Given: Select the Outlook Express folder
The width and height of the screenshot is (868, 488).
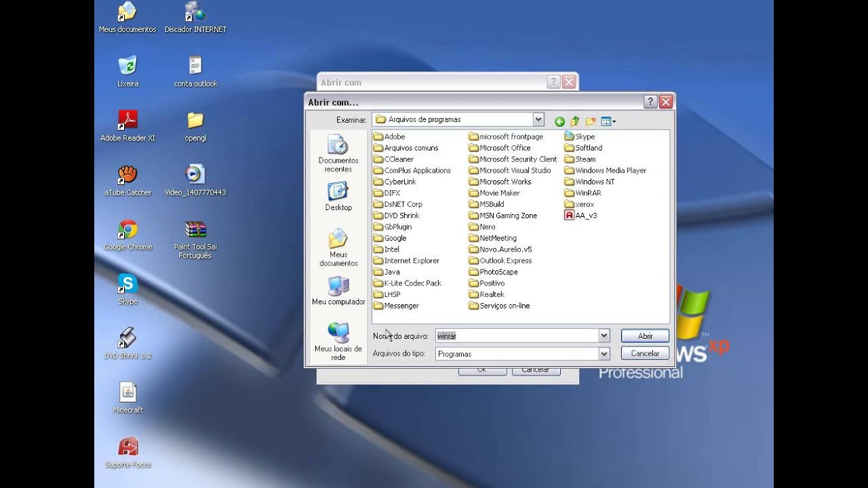Looking at the screenshot, I should pos(500,260).
